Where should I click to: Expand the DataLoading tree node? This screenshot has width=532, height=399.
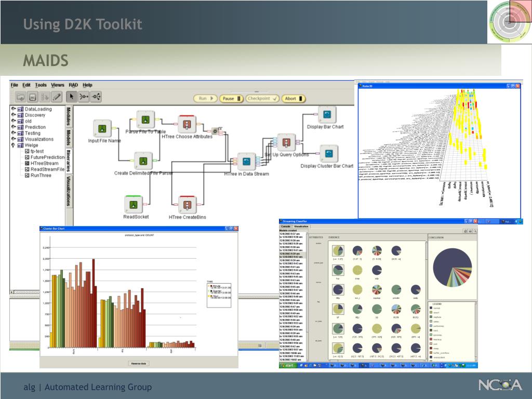13,109
